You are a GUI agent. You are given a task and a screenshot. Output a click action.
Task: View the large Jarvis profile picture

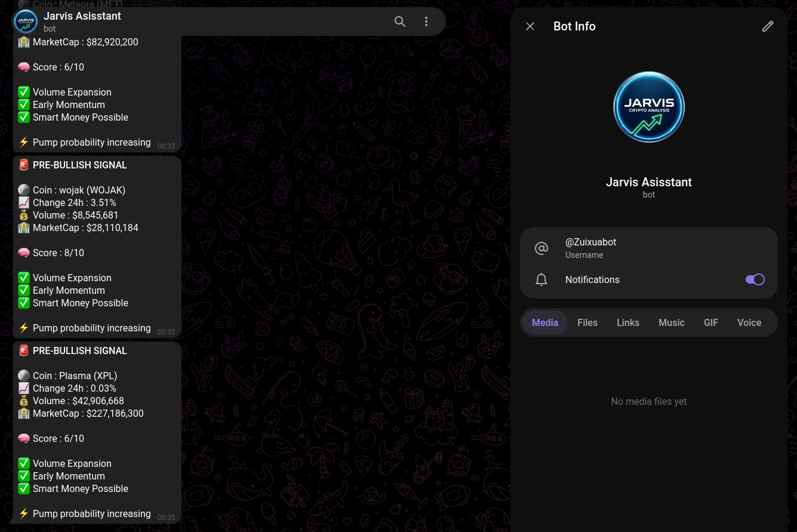click(x=649, y=107)
